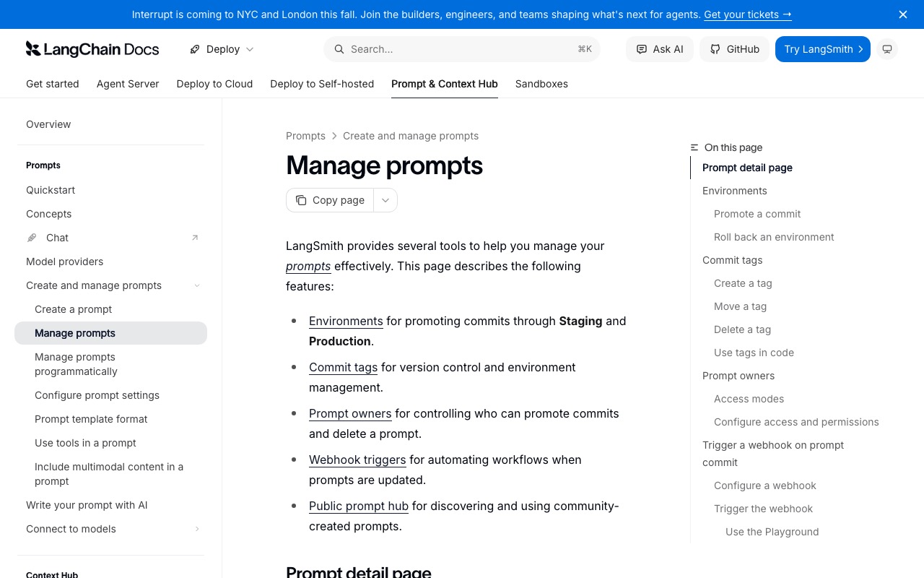Open the Prompt owners link in bullet list
Image resolution: width=924 pixels, height=578 pixels.
tap(350, 413)
